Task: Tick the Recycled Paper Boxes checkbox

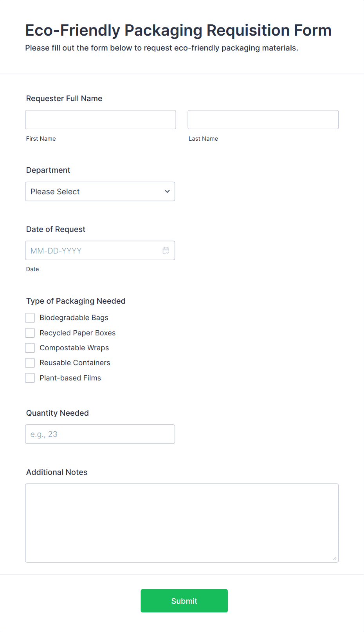Action: click(30, 333)
